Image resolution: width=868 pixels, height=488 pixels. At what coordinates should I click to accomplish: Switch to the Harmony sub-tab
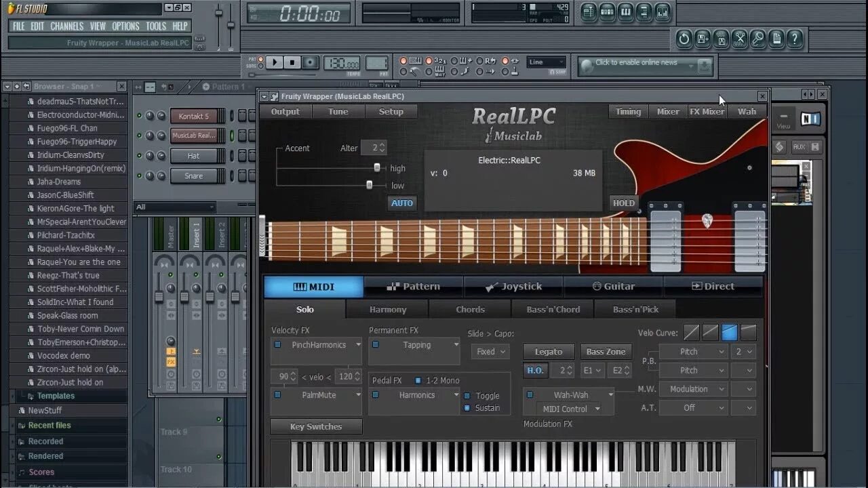click(388, 310)
